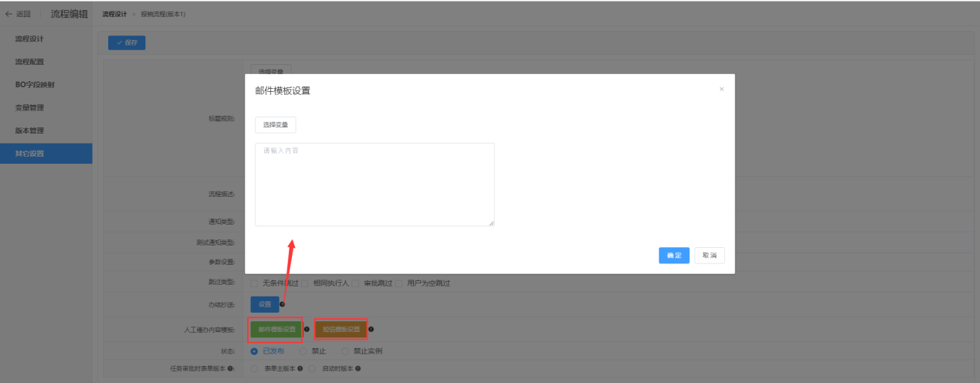
Task: Select the 禁止 status radio
Action: click(x=303, y=351)
